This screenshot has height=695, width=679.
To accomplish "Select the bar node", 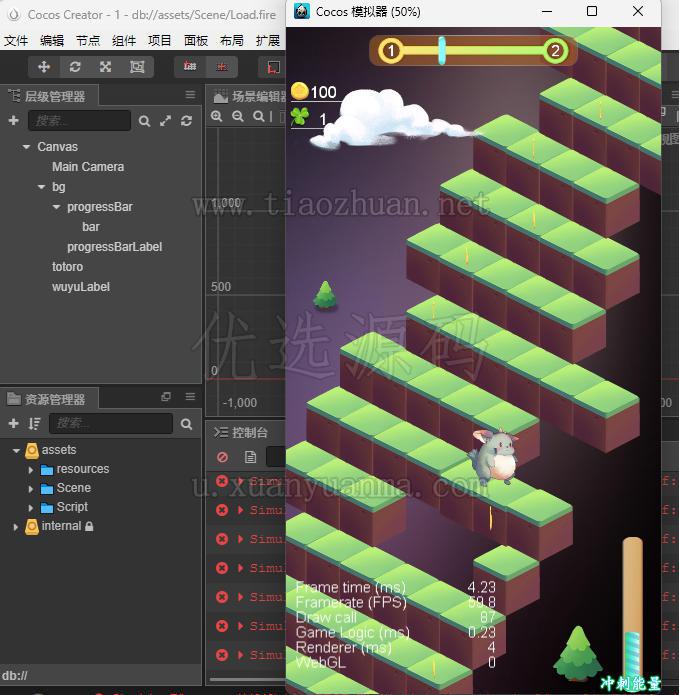I will pos(90,226).
